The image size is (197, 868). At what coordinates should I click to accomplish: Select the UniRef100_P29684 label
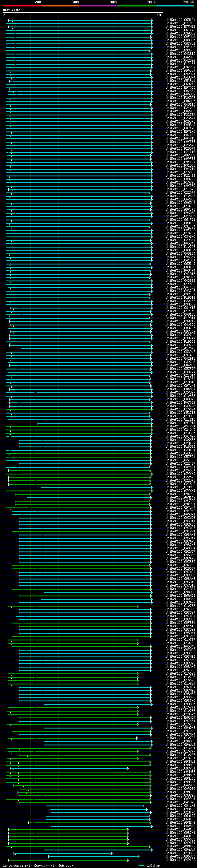(180, 240)
